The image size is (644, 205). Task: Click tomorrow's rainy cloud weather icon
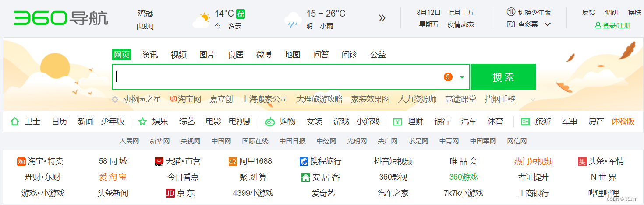(292, 20)
